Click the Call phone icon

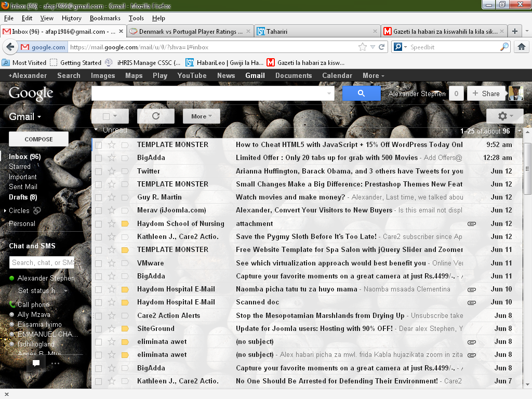12,304
